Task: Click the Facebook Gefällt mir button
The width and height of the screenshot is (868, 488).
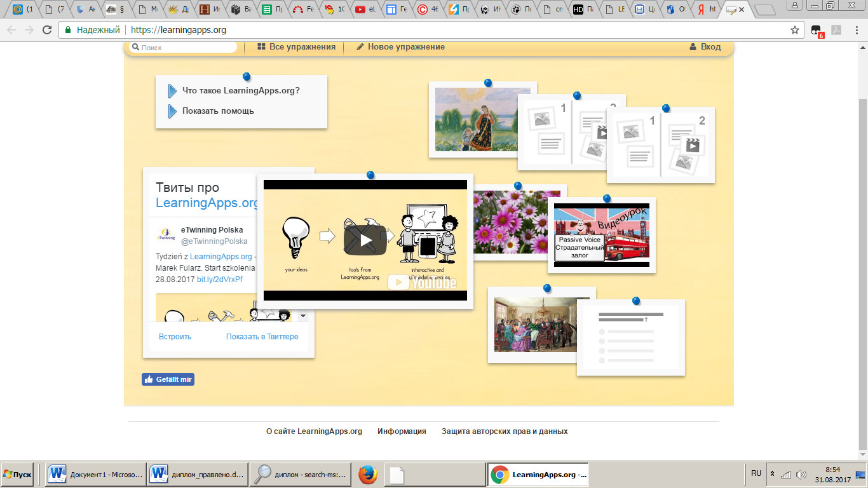Action: (168, 379)
